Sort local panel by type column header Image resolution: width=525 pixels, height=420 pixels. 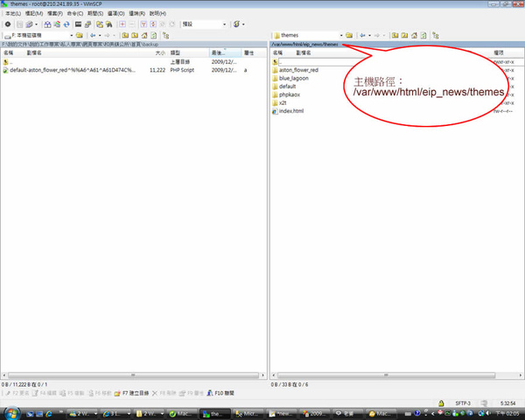pyautogui.click(x=175, y=52)
